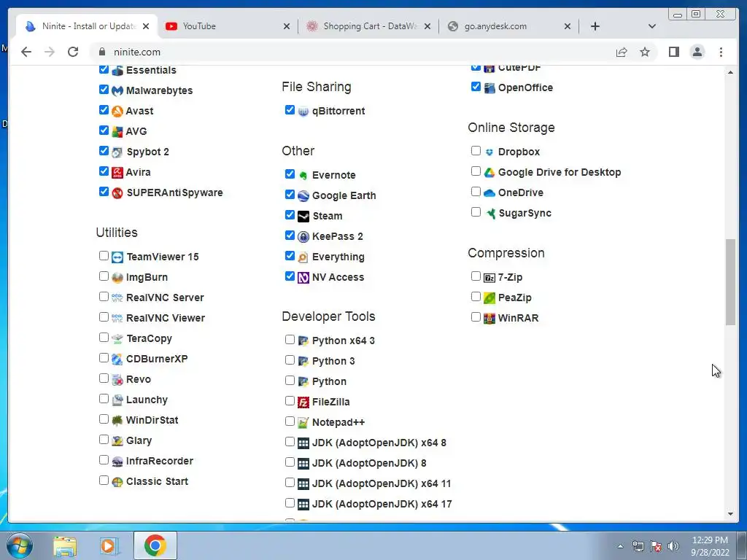This screenshot has width=747, height=560.
Task: Check the Python x64 3 checkbox
Action: pos(290,340)
